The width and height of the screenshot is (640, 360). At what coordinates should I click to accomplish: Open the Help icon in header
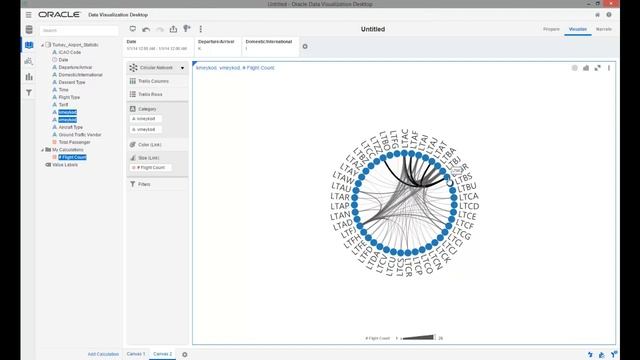coord(609,15)
